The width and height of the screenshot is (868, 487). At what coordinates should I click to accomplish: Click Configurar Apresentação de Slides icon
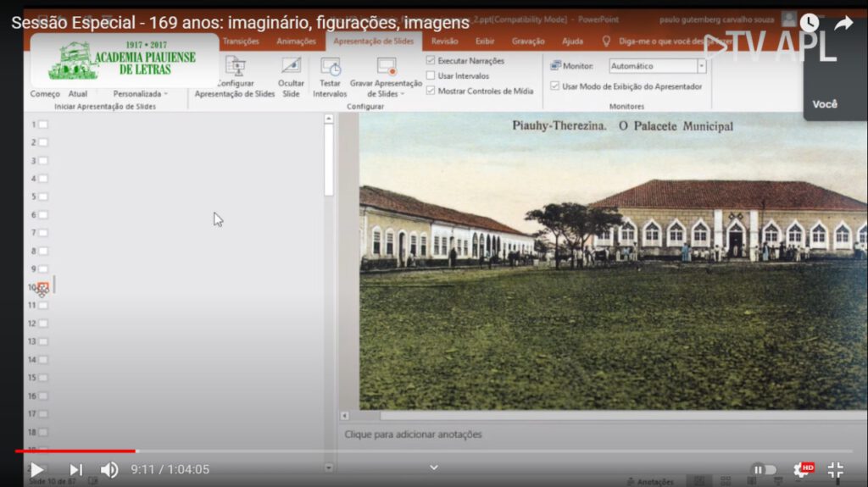click(236, 66)
